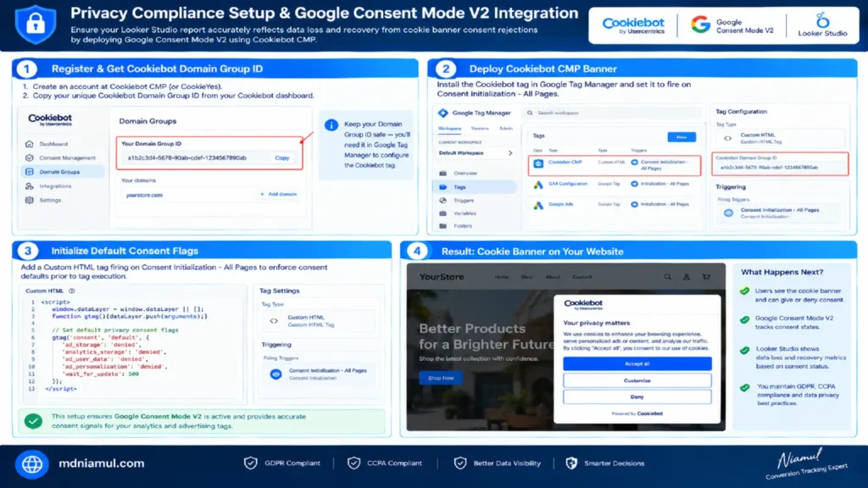The width and height of the screenshot is (868, 488).
Task: Click the GDPR Compliant shield icon
Action: click(x=251, y=463)
